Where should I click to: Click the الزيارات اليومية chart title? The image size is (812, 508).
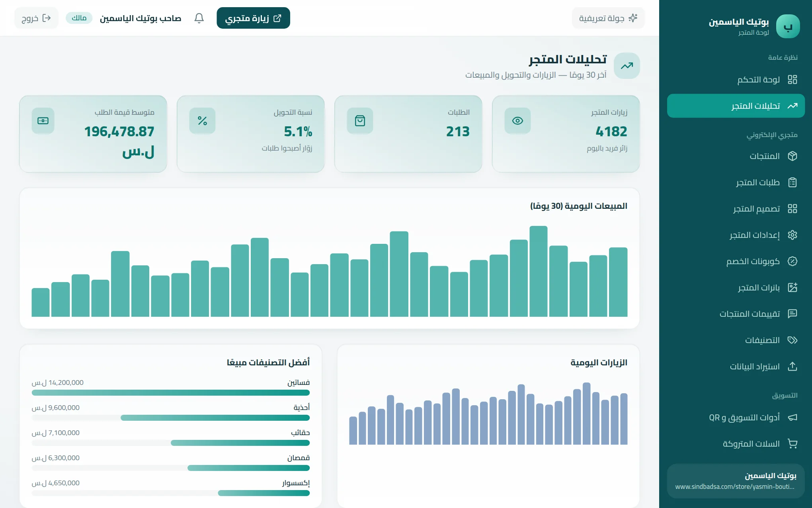[x=599, y=363]
